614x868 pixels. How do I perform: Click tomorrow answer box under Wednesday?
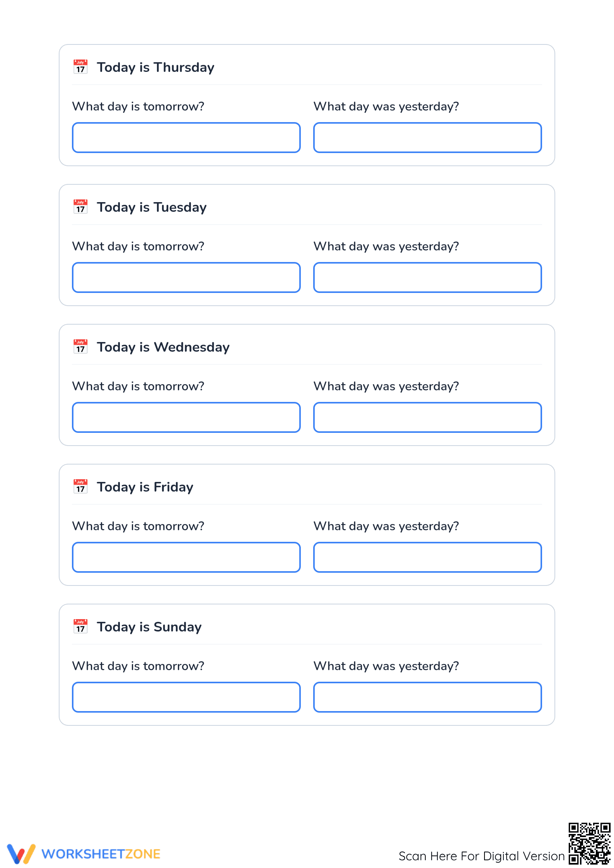[x=186, y=417]
